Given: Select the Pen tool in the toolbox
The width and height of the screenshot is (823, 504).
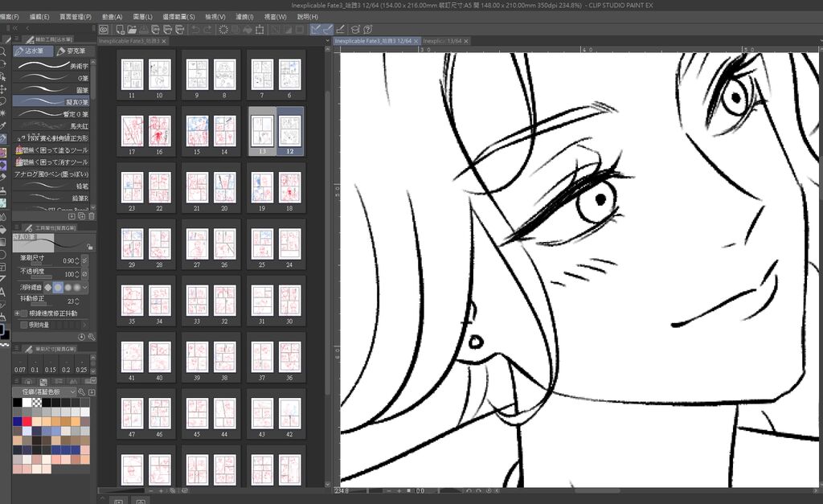Looking at the screenshot, I should click(x=2, y=138).
